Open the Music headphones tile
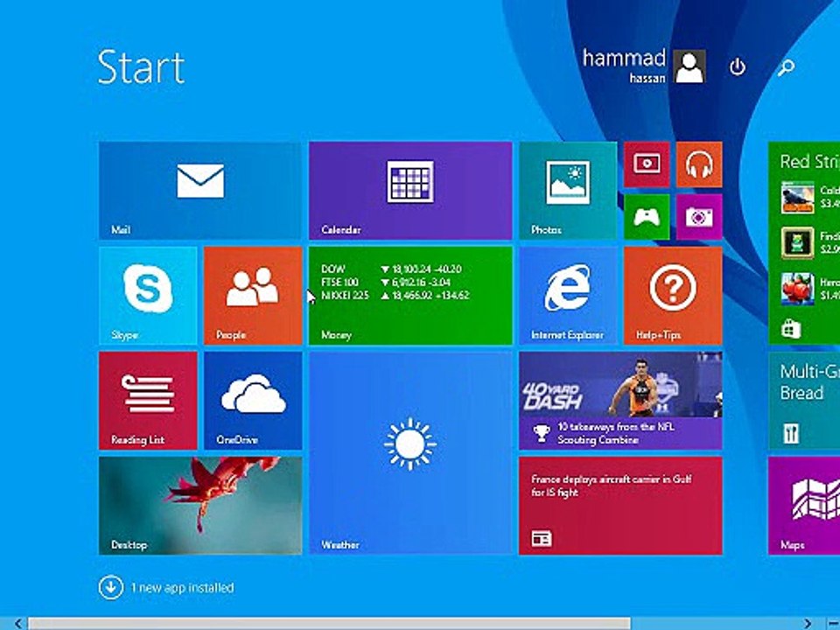 coord(699,164)
